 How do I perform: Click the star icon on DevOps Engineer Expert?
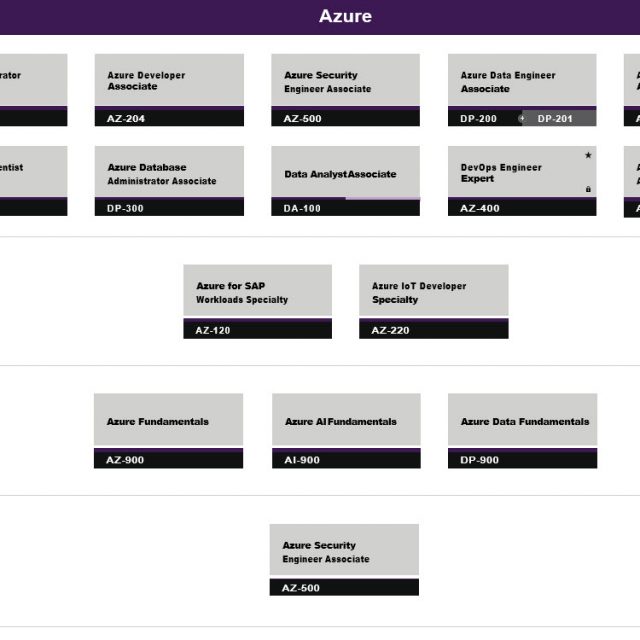point(588,156)
